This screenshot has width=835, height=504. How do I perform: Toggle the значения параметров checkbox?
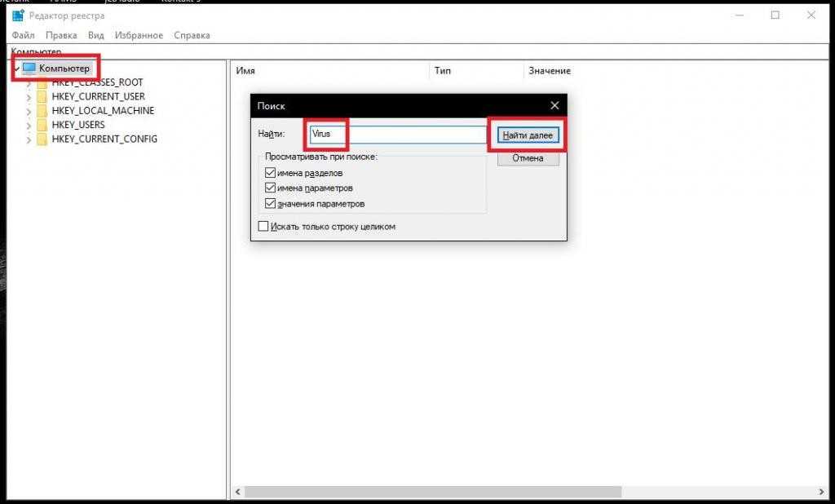point(270,204)
